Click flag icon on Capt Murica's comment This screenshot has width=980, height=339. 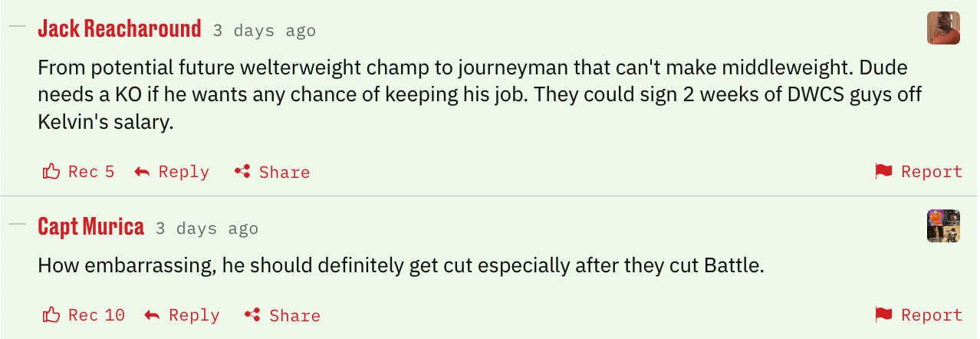point(884,315)
